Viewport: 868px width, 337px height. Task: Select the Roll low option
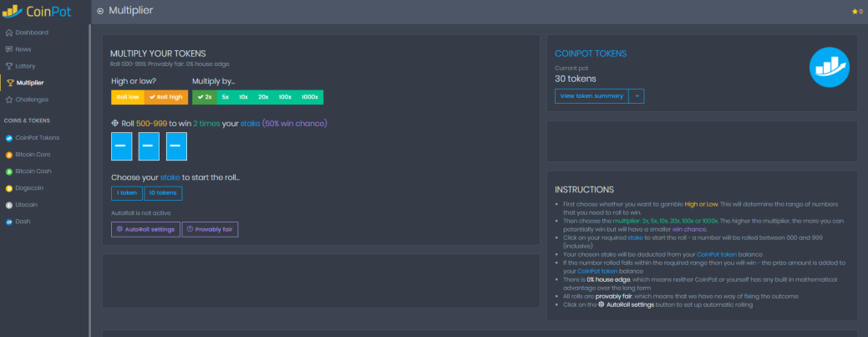(128, 97)
